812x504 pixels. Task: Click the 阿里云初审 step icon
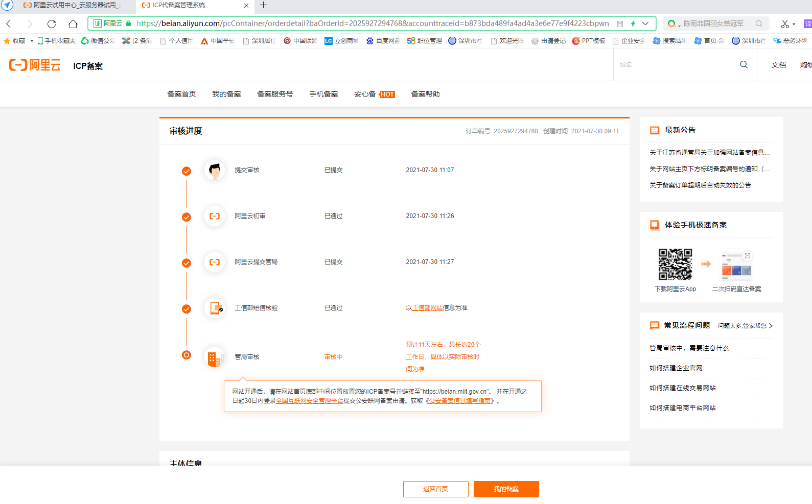coord(215,217)
